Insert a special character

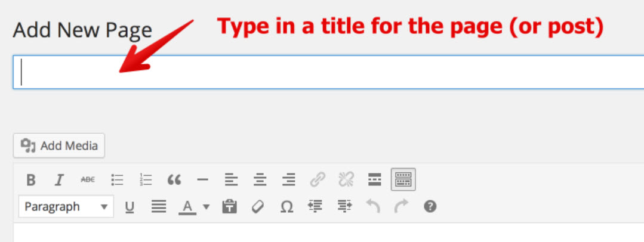point(286,207)
